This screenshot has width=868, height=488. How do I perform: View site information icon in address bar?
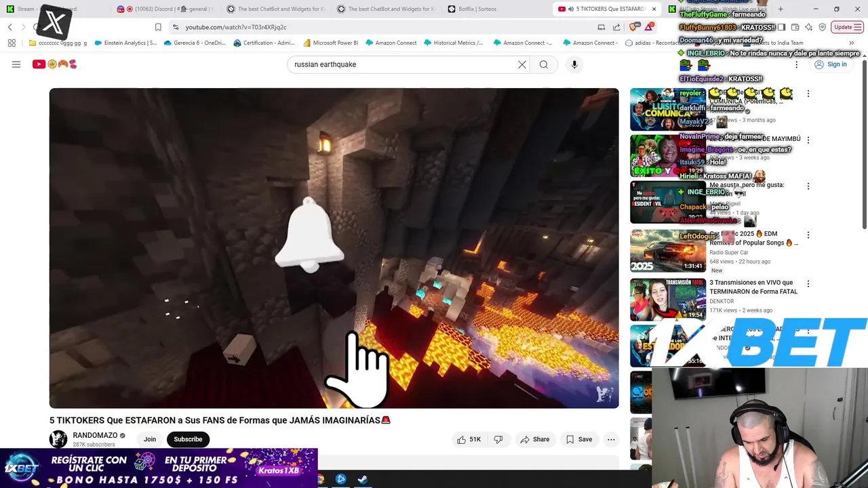pyautogui.click(x=176, y=27)
